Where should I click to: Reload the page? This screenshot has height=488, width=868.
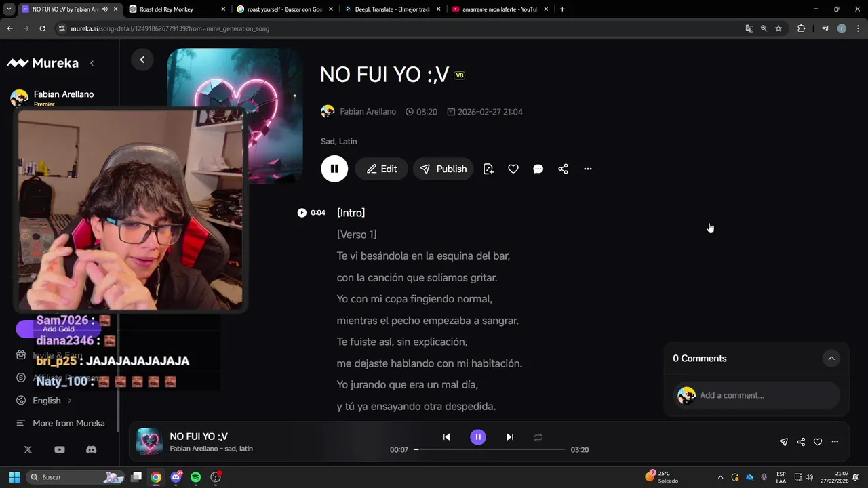point(42,28)
